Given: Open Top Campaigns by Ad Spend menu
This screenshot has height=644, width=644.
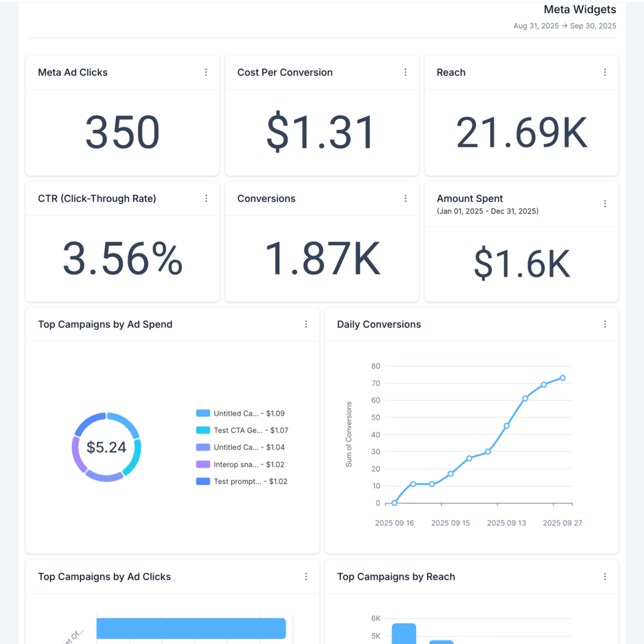Looking at the screenshot, I should click(306, 325).
